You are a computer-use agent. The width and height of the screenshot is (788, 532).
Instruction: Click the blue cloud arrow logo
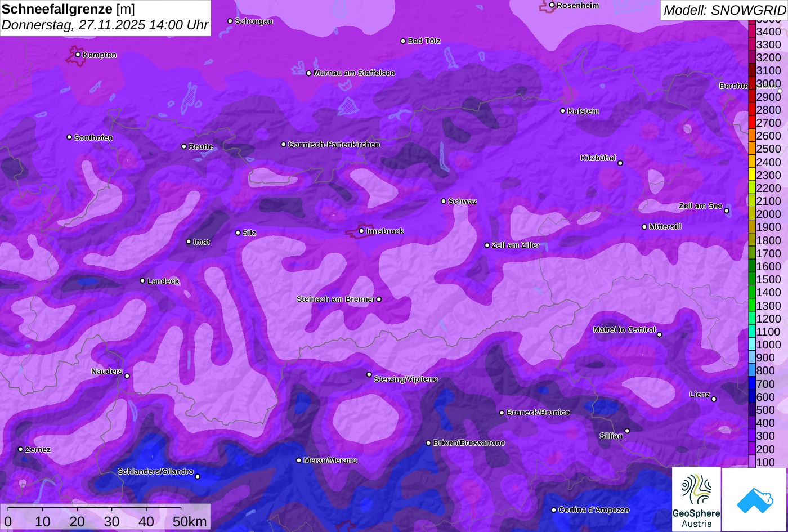[x=755, y=499]
